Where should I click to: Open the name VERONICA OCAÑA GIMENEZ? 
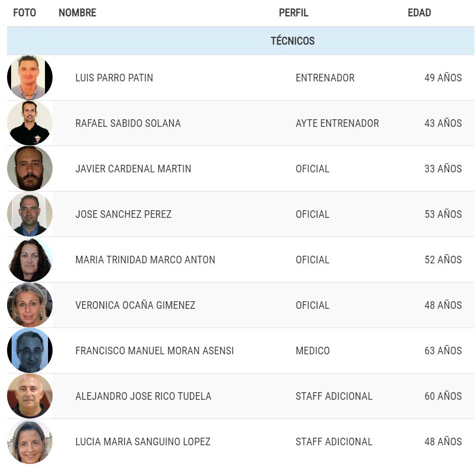[135, 305]
